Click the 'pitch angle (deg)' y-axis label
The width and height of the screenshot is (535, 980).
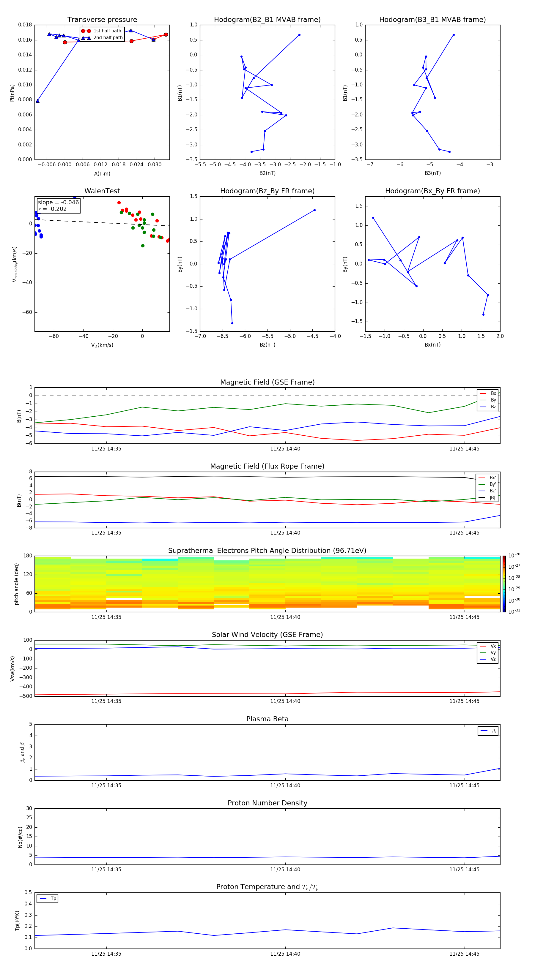coord(16,584)
